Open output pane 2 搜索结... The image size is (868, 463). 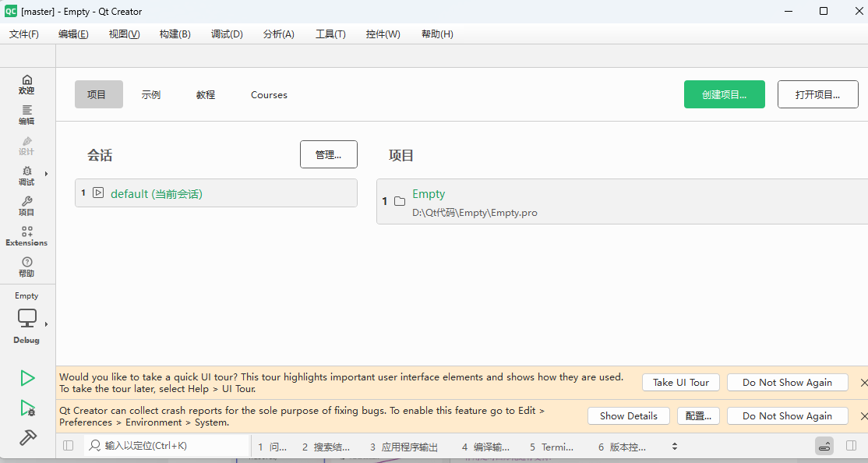click(326, 447)
